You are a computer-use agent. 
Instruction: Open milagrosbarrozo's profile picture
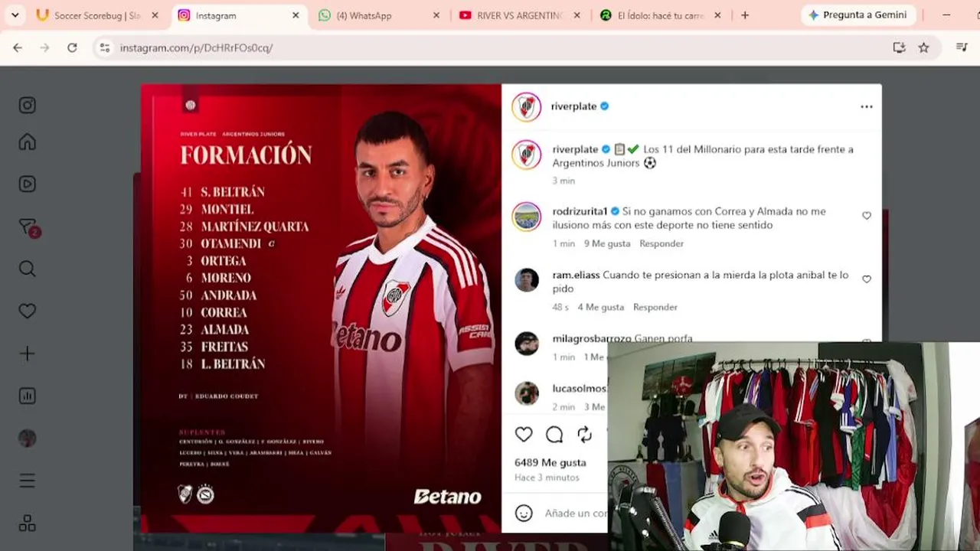point(527,344)
